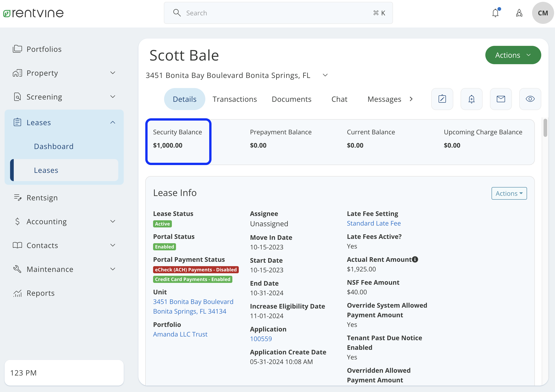
Task: Click the info icon beside Actual Rent Amount
Action: click(415, 259)
